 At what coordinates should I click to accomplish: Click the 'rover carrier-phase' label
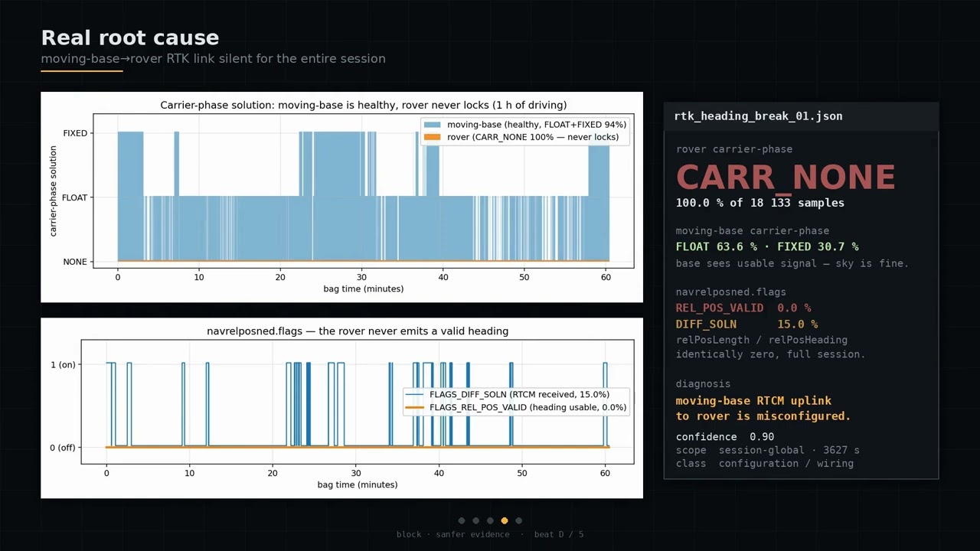733,149
